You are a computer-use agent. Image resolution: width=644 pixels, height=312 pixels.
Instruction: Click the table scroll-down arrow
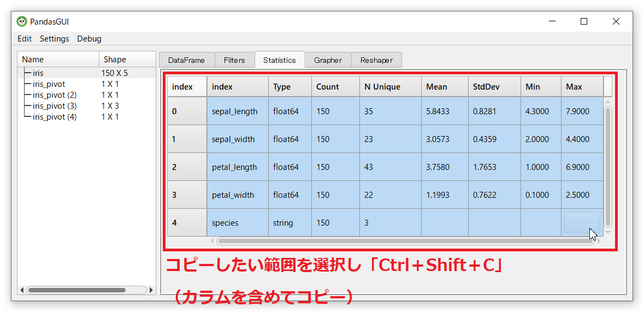point(608,232)
